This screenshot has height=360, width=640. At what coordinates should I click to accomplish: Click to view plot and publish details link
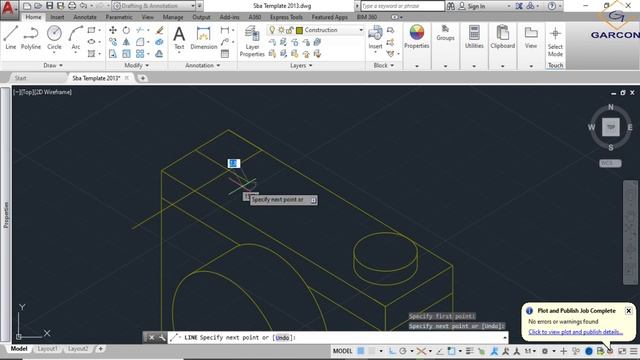(576, 332)
